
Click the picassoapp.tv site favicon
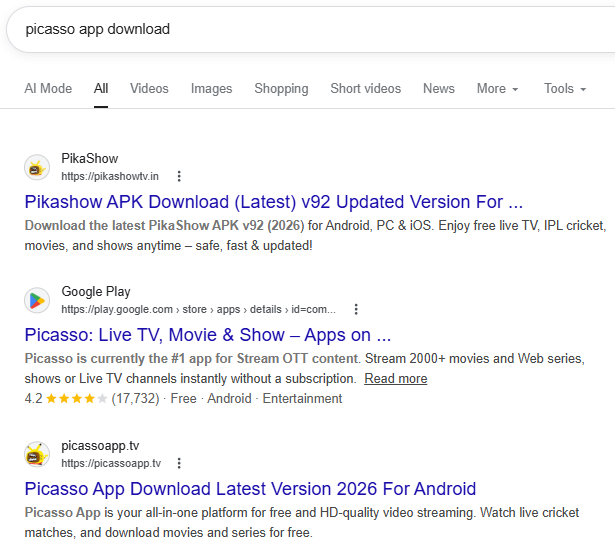(x=37, y=454)
